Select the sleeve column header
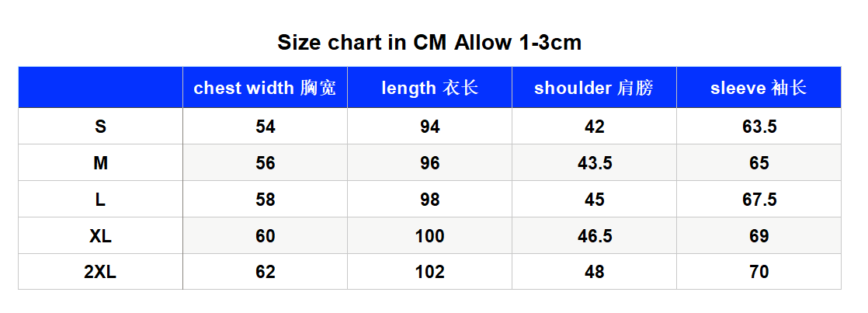868x313 pixels. (759, 88)
